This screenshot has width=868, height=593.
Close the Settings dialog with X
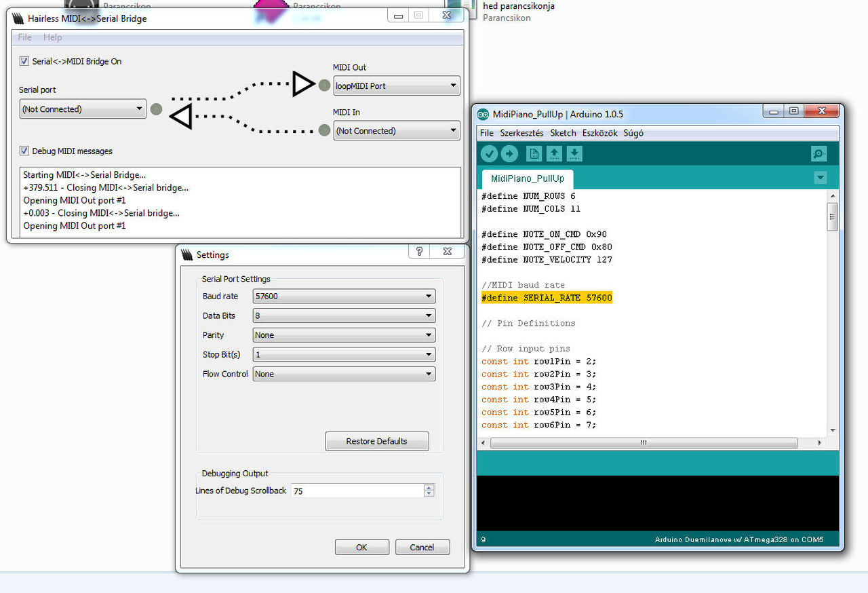click(448, 252)
